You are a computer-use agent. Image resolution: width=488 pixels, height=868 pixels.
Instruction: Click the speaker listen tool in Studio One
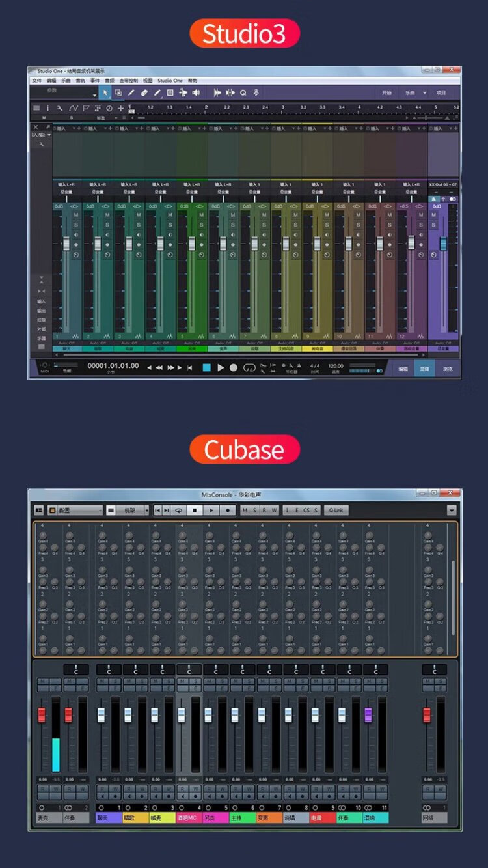[196, 93]
